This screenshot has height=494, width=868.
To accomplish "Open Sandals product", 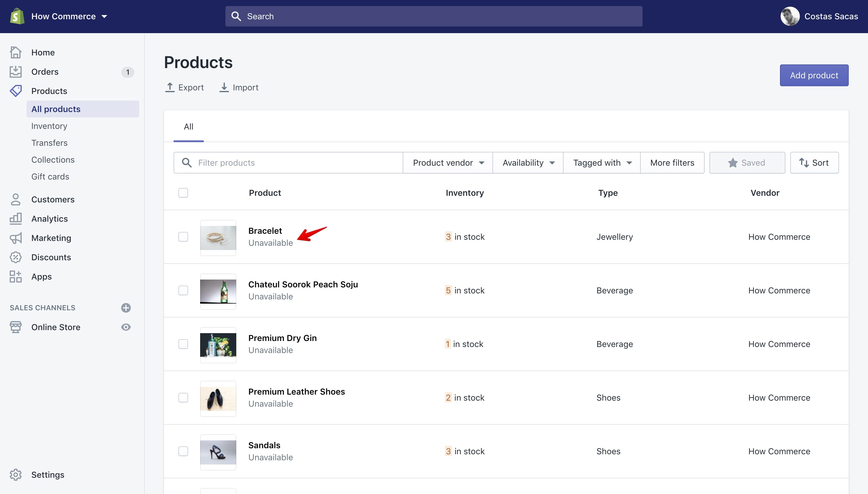I will (264, 445).
